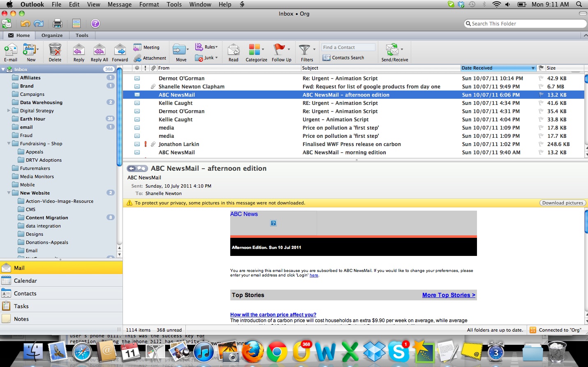Click Download pictures button

563,203
